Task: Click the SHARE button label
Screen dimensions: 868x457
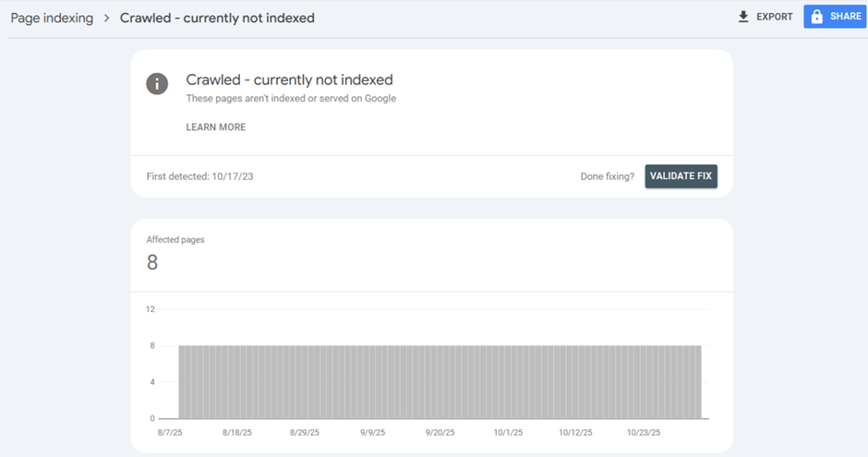Action: 846,17
